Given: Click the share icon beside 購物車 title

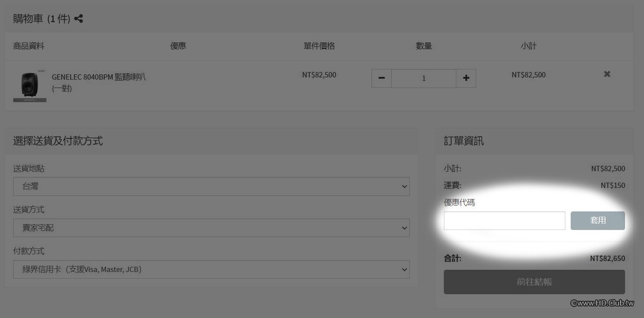Looking at the screenshot, I should pos(79,19).
